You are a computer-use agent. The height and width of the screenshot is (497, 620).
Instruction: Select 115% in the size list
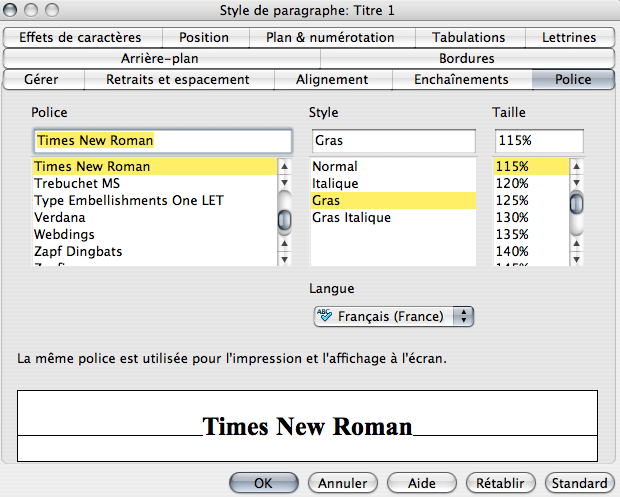tap(531, 166)
